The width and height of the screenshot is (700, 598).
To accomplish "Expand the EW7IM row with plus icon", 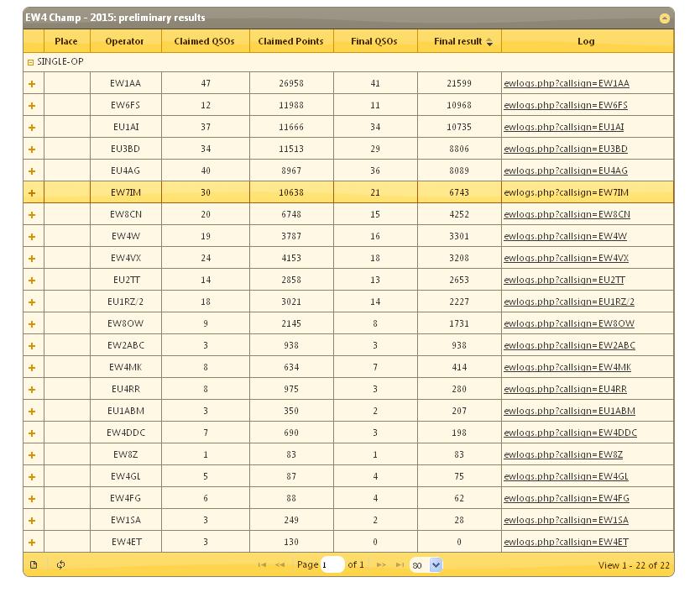I will pyautogui.click(x=32, y=193).
